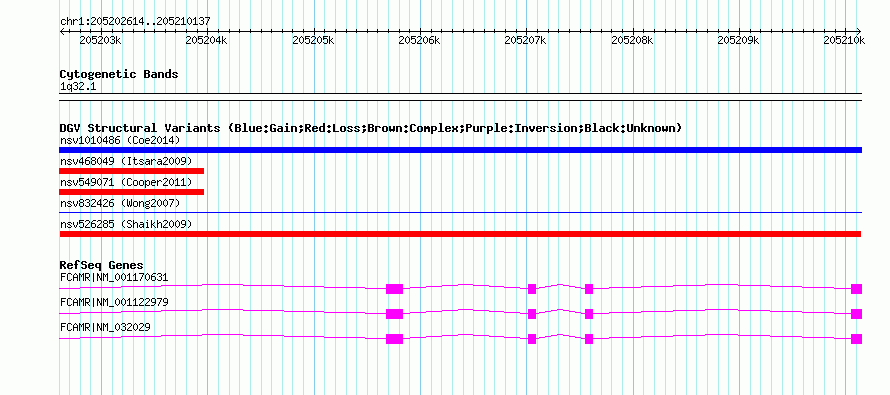Open the nsv468049 (Itsara2009) variant label
Image resolution: width=890 pixels, height=395 pixels.
pos(126,161)
